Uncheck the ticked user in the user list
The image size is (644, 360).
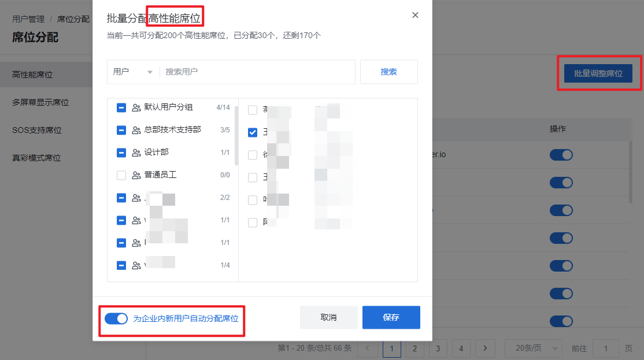pyautogui.click(x=253, y=132)
